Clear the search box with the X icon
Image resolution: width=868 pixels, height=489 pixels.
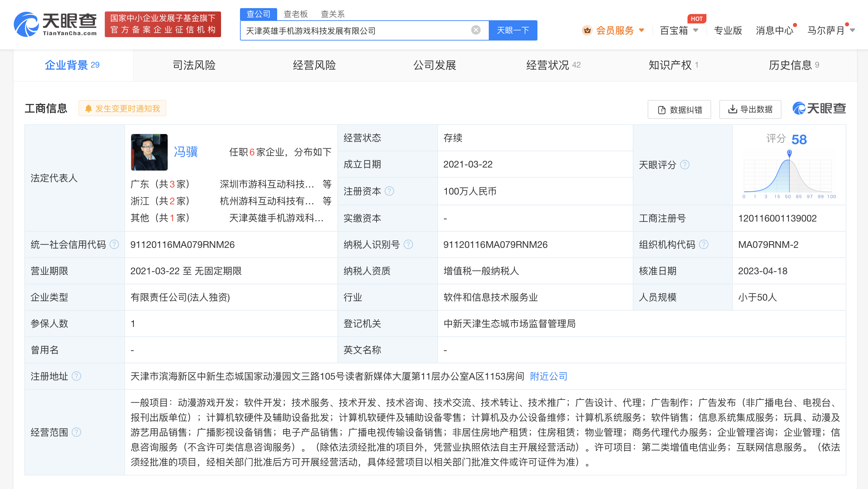pos(476,30)
